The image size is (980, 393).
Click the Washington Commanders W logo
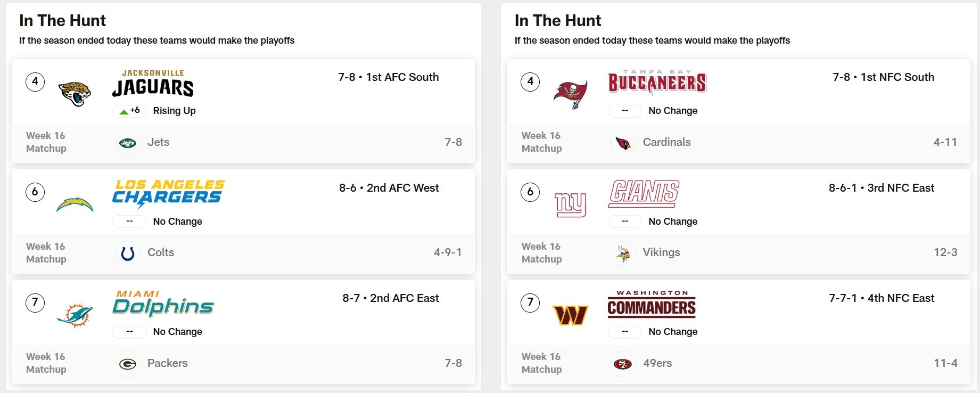pos(570,315)
